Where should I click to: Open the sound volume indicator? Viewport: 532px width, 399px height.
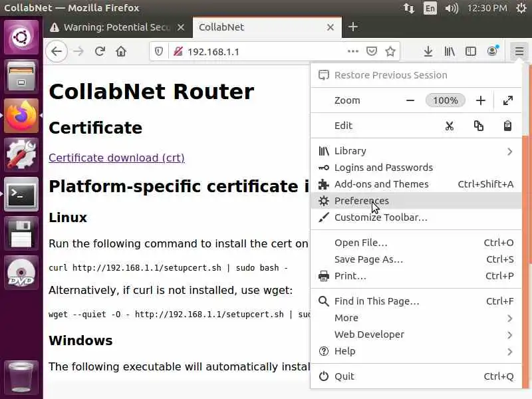pos(452,8)
